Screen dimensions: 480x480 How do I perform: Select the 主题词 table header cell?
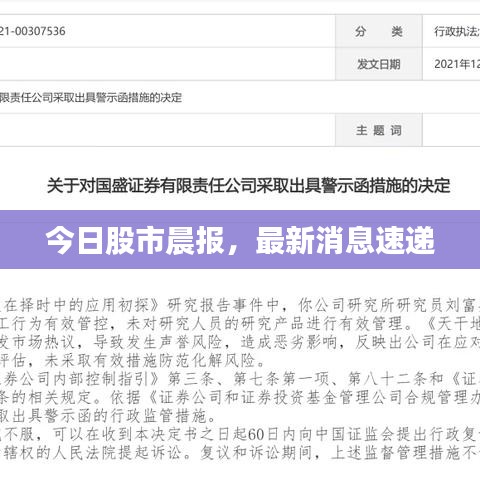tap(379, 130)
